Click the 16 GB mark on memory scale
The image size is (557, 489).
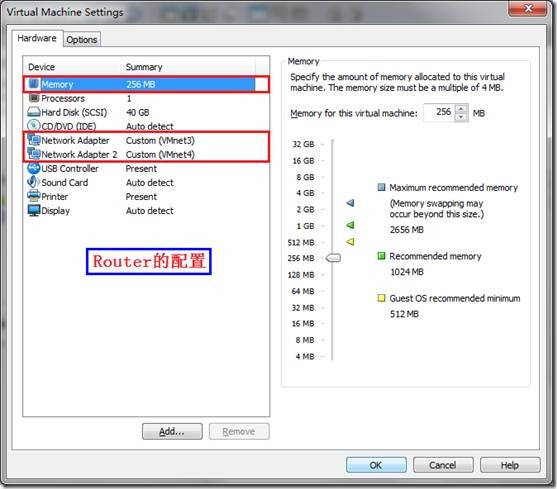click(x=303, y=161)
